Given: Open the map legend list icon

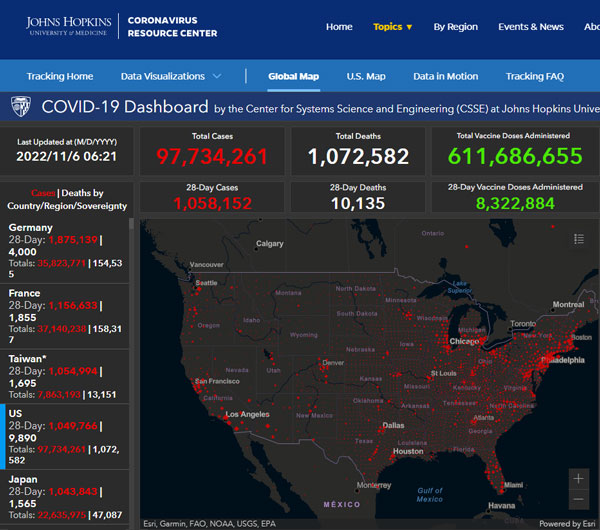Looking at the screenshot, I should tap(579, 238).
